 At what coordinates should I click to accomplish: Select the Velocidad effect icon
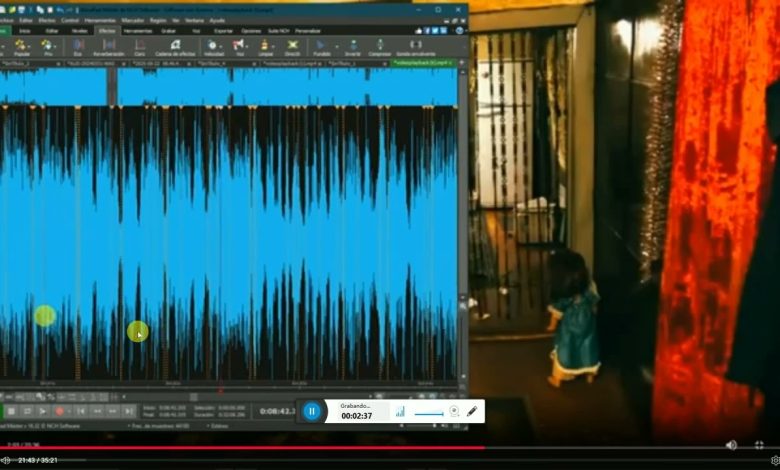pos(213,47)
